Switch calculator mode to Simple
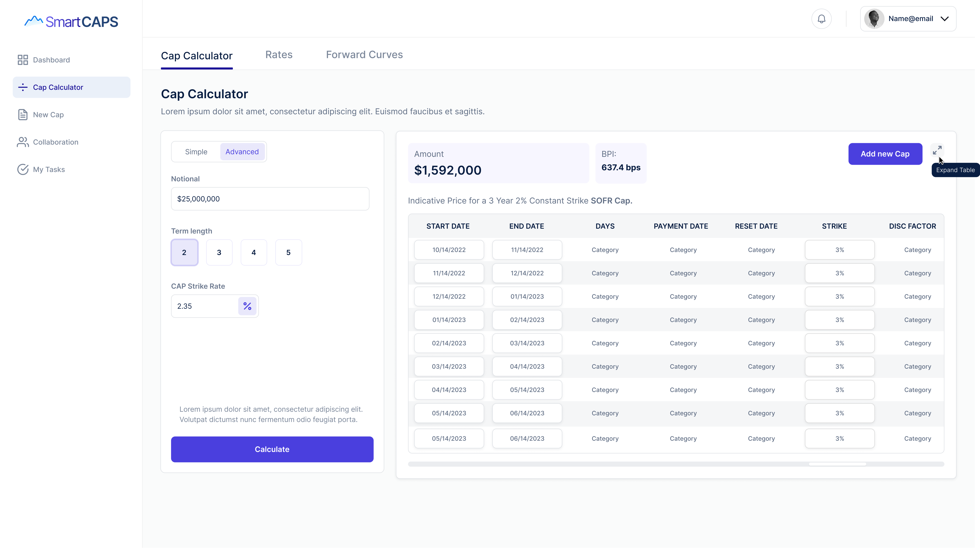 196,152
